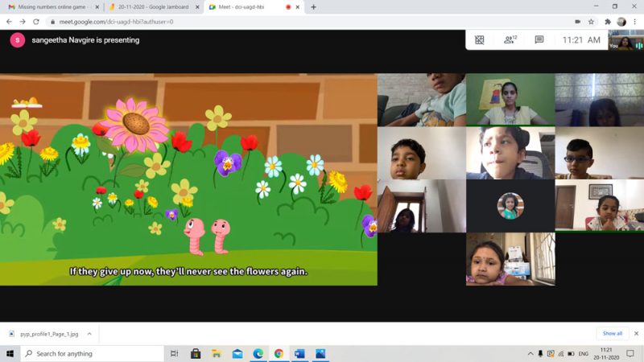Viewport: 644px width, 362px height.
Task: Go back in browser history
Action: (9, 22)
